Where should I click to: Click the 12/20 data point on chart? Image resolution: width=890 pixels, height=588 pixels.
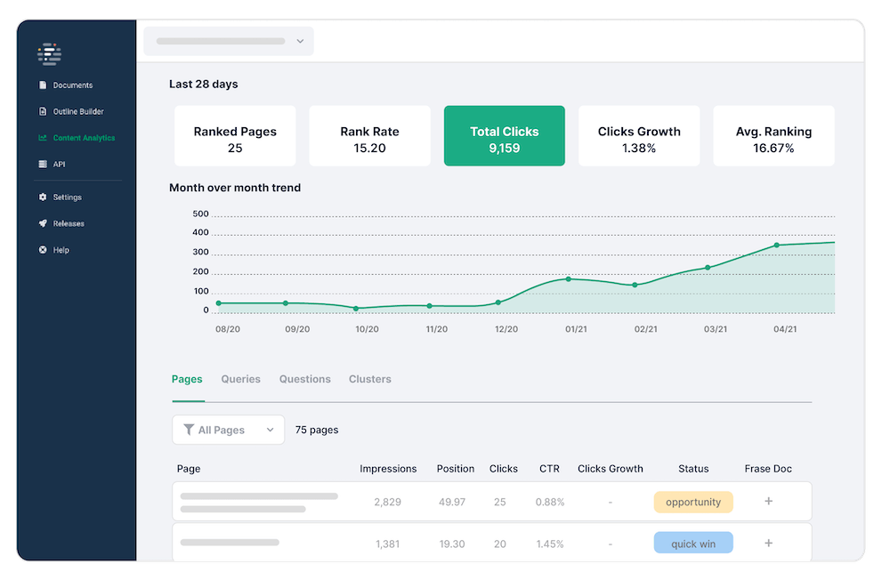[498, 302]
